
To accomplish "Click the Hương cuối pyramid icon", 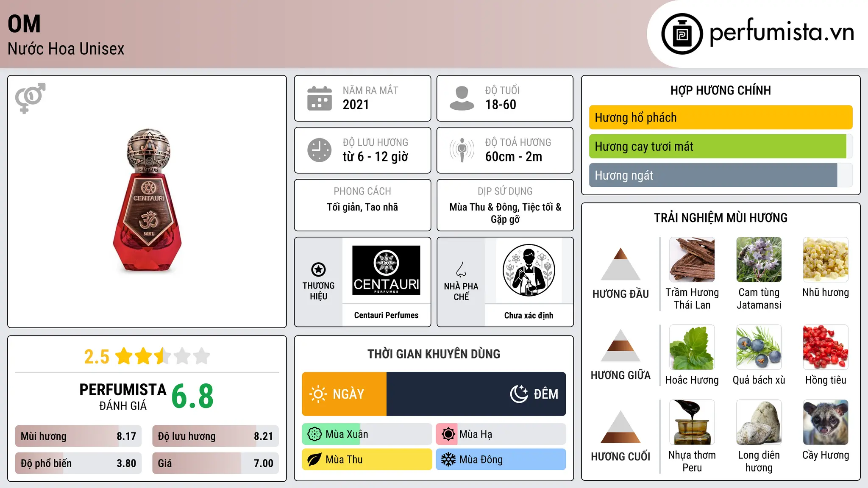I will point(620,427).
